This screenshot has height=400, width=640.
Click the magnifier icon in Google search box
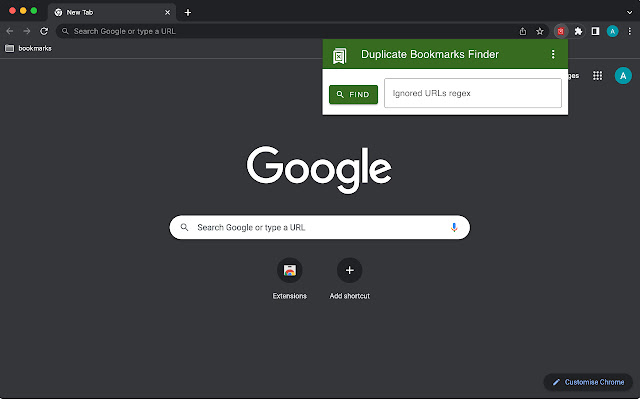[x=184, y=227]
